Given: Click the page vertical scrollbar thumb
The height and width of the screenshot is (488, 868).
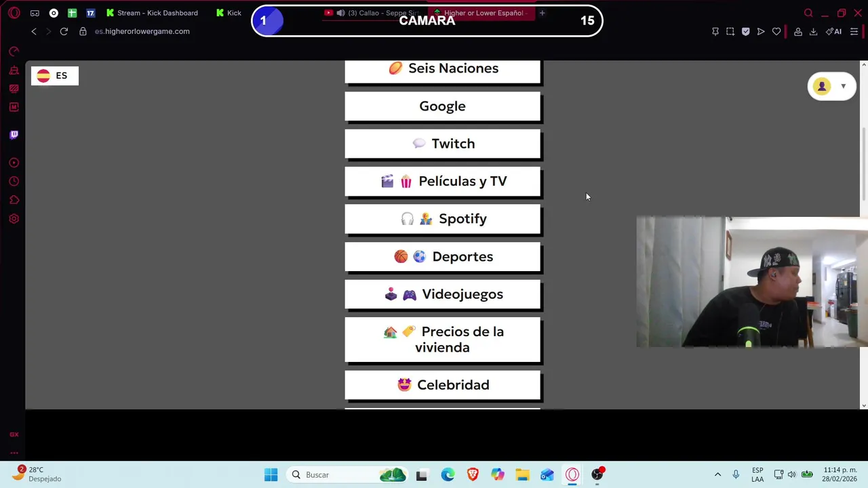Looking at the screenshot, I should [x=863, y=163].
